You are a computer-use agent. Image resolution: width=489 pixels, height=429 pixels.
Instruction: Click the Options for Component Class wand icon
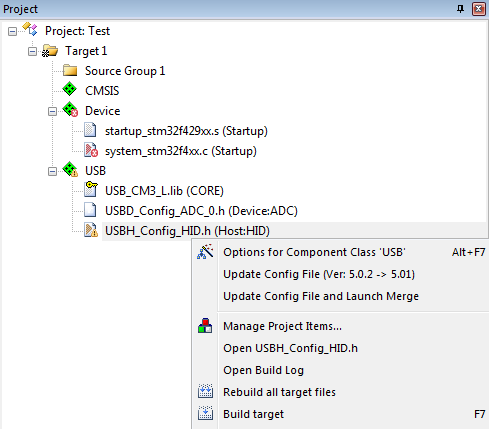pos(205,252)
